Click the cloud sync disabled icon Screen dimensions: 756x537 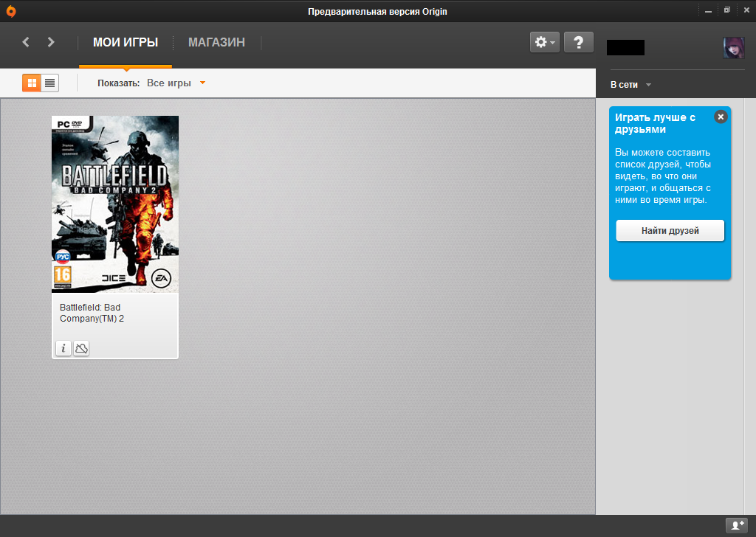(81, 348)
